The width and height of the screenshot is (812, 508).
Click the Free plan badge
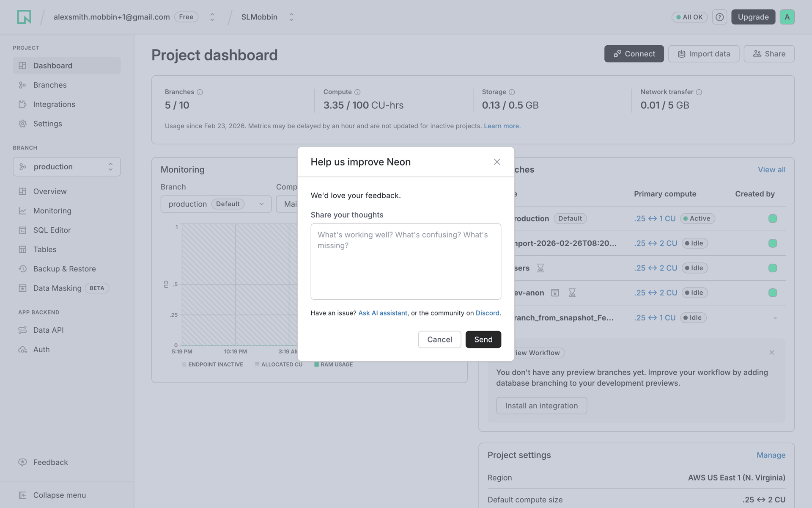(186, 17)
